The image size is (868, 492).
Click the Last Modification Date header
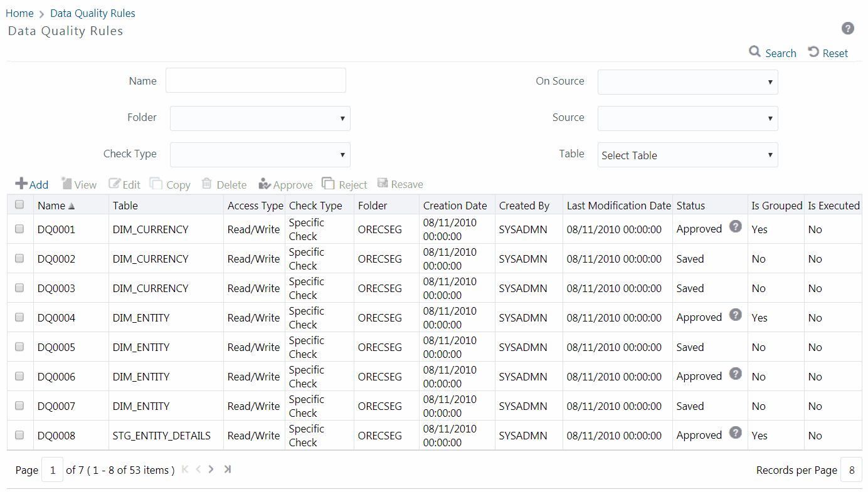619,206
